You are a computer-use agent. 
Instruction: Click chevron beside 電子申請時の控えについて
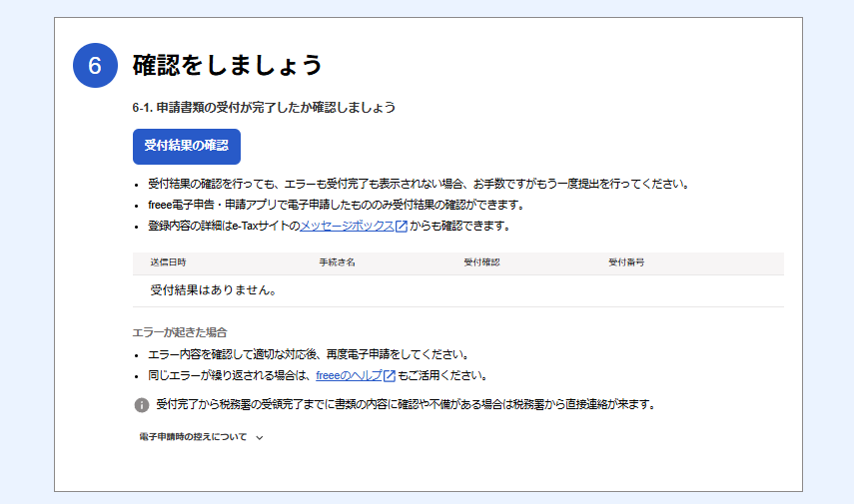pos(260,437)
